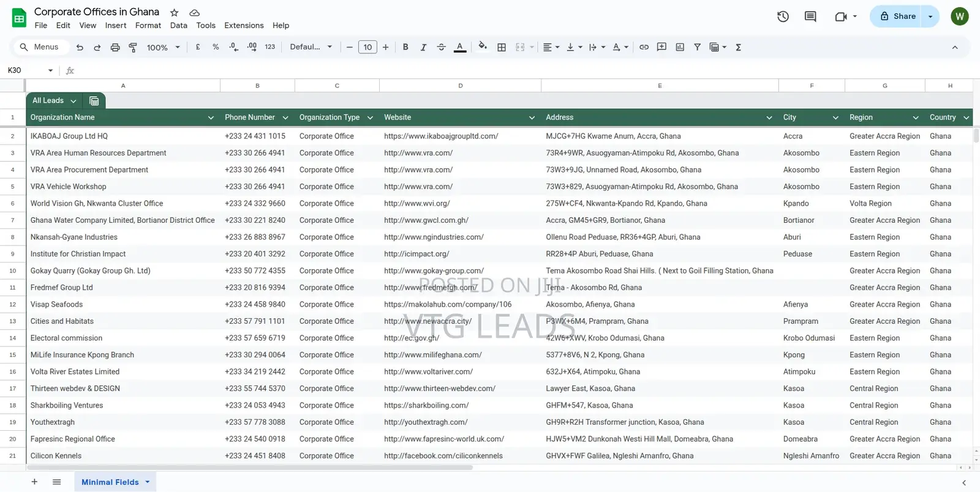
Task: Open the font family dropdown
Action: 311,47
